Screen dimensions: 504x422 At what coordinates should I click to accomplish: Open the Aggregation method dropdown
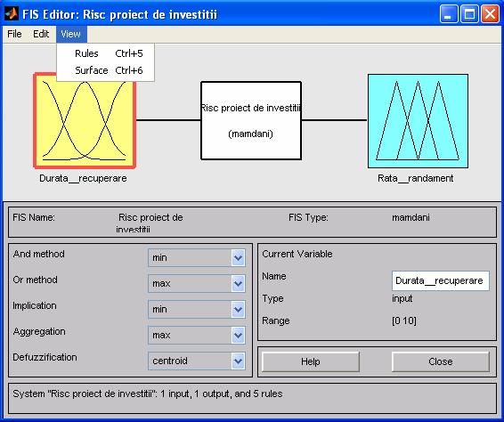(x=197, y=336)
